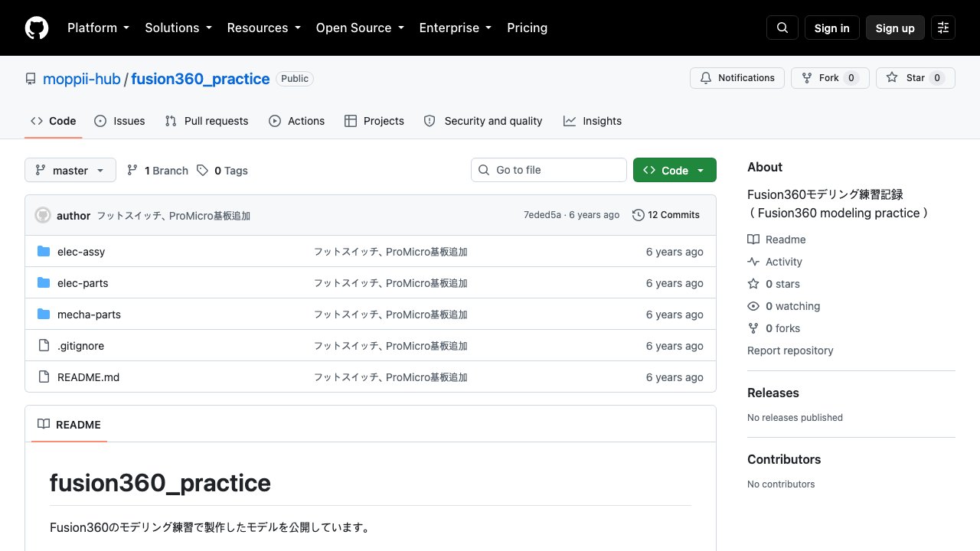Click the book icon in README tab
The image size is (980, 551).
(x=44, y=424)
